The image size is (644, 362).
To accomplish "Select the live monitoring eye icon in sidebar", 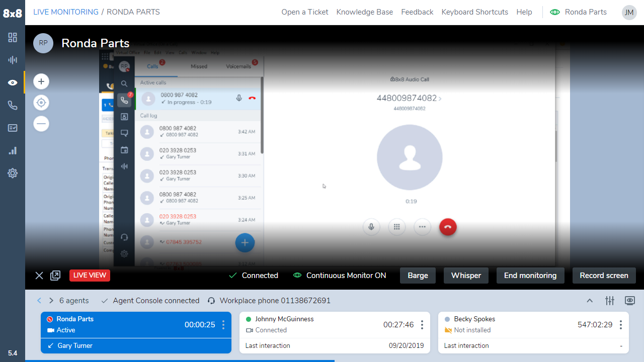I will point(13,82).
